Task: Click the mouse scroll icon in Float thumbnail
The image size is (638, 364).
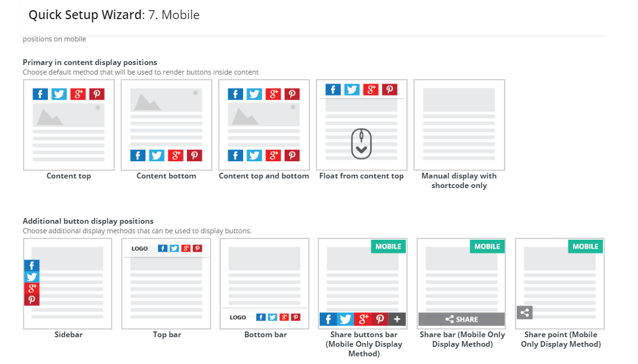Action: (x=361, y=143)
